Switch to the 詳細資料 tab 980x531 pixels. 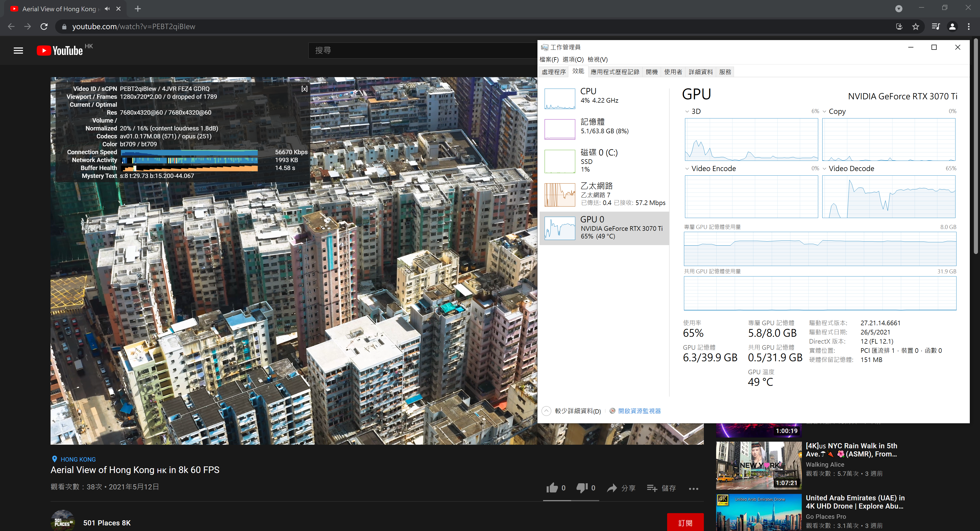[x=701, y=72]
